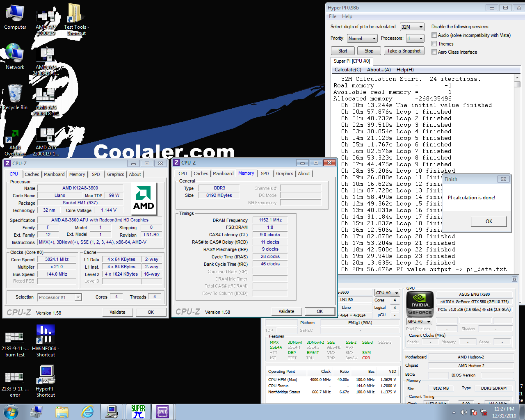Open the Priority Normal dropdown
The image size is (525, 420).
pos(362,39)
